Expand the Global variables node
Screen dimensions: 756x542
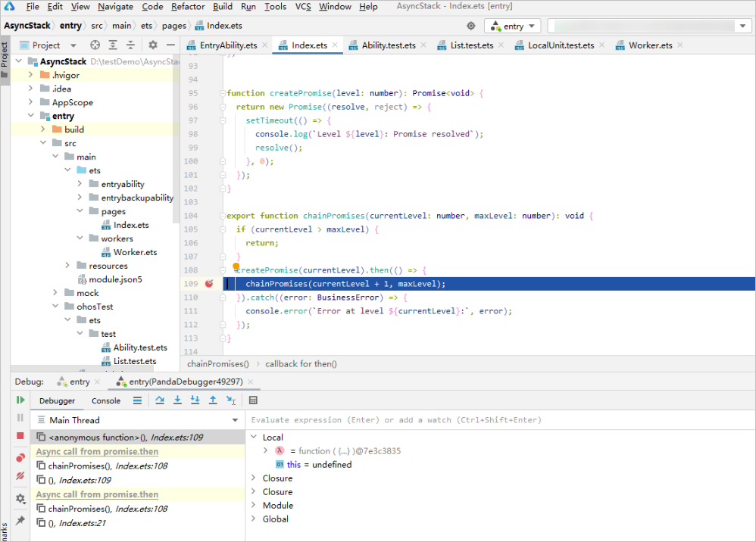(x=253, y=519)
